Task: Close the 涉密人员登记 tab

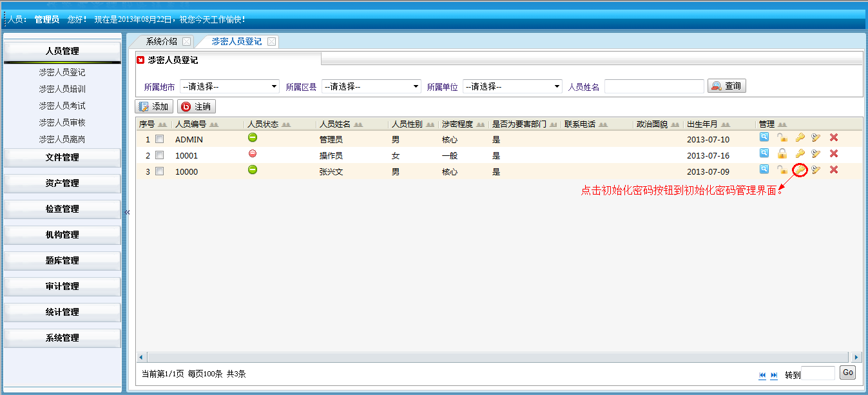Action: (271, 41)
